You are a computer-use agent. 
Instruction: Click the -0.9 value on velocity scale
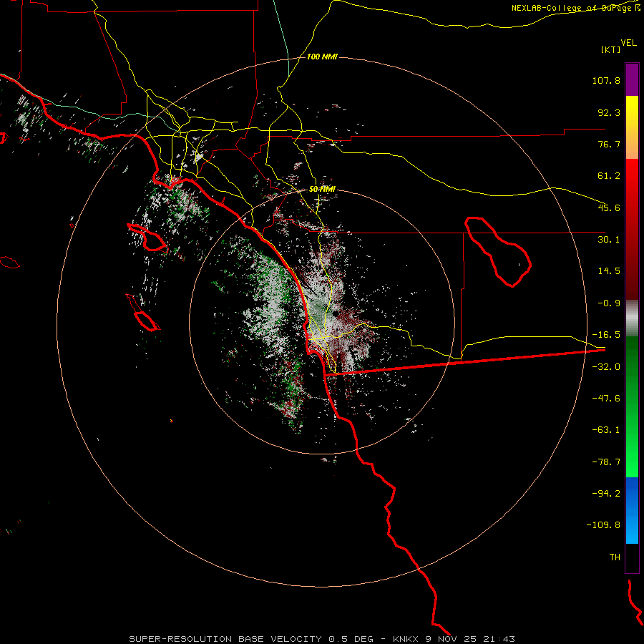pos(609,303)
